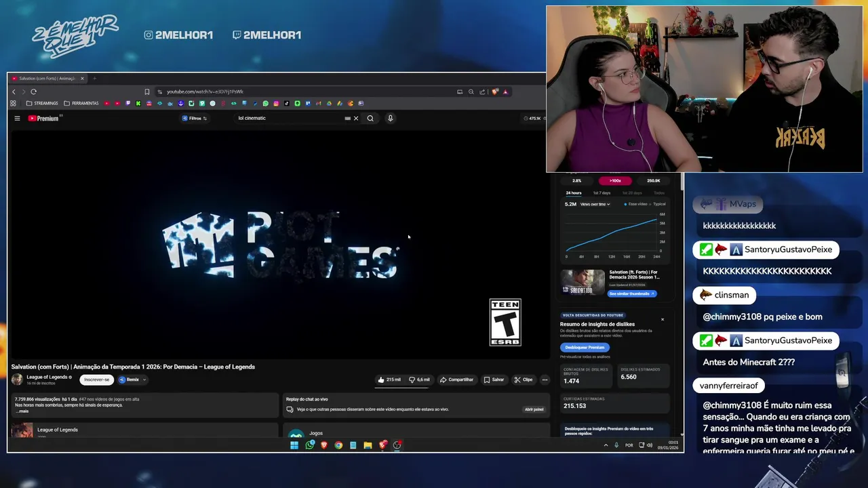Open the taskbar clock and date
This screenshot has height=488, width=868.
pyautogui.click(x=668, y=445)
